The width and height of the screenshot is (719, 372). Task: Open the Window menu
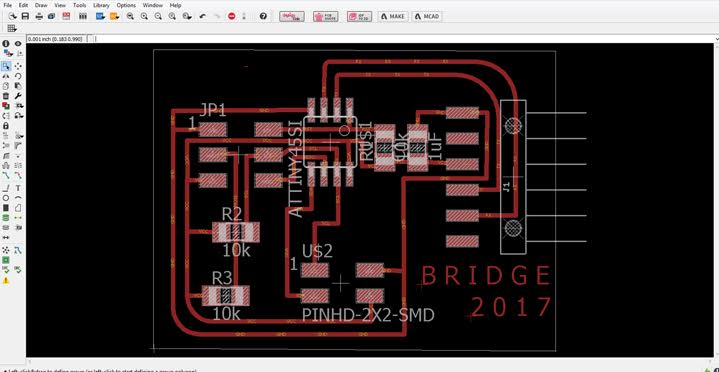click(x=153, y=5)
